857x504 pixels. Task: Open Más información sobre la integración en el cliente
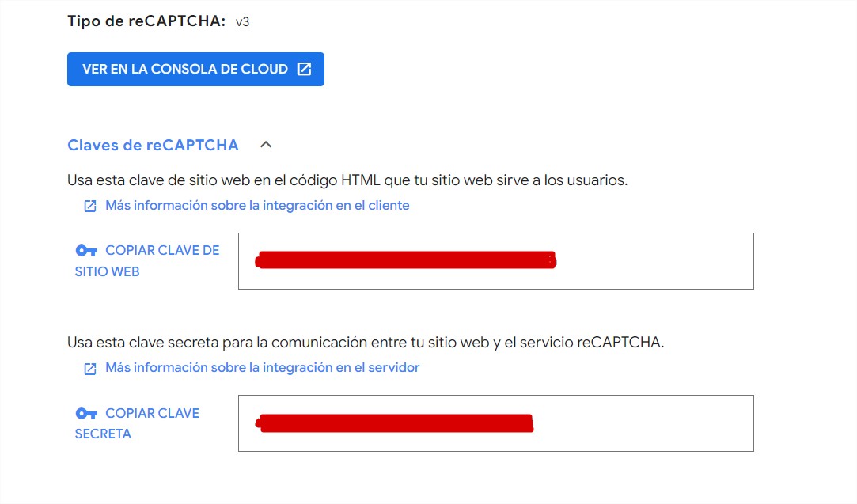coord(257,205)
